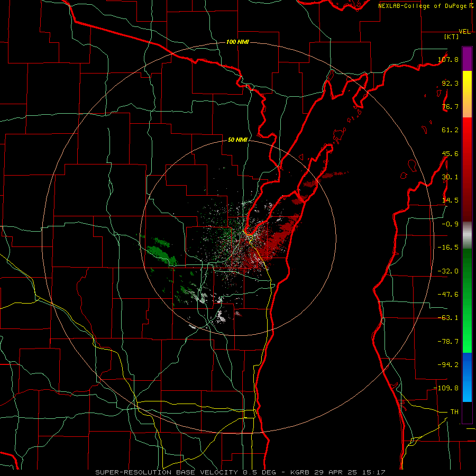This screenshot has height=476, width=476.
Task: Click the 61.2 legend value
Action: pos(450,130)
